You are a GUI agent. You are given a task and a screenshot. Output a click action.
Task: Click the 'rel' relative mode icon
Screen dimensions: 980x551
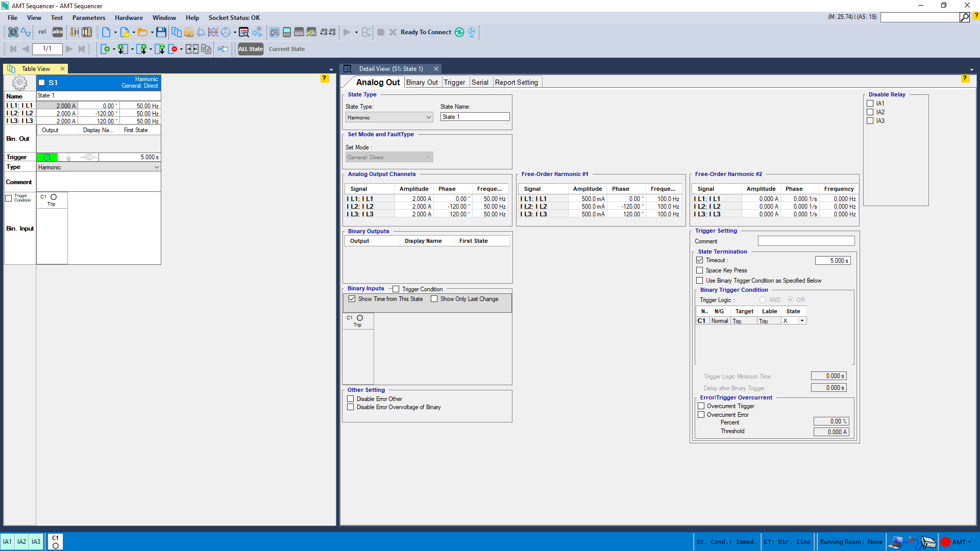[x=42, y=32]
